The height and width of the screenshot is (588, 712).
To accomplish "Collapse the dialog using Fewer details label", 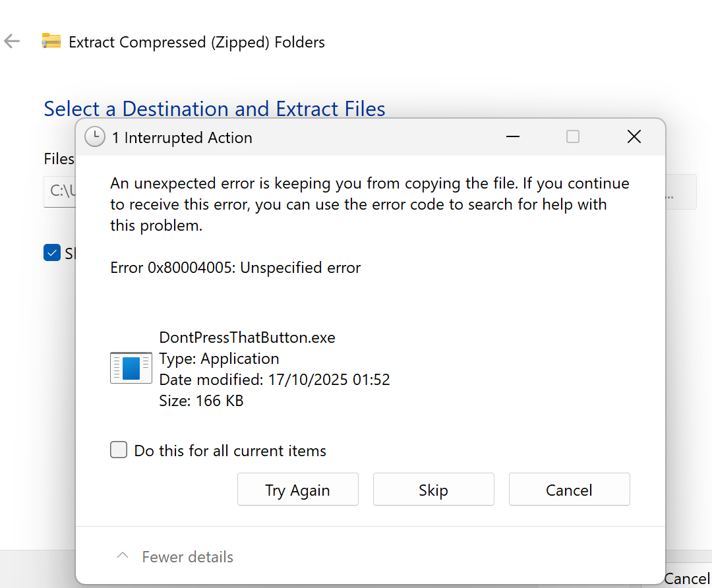I will pos(187,557).
